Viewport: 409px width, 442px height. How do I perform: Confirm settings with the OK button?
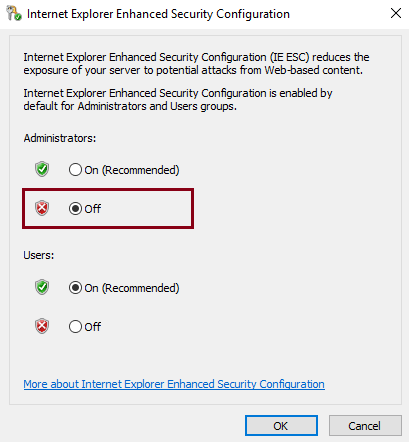point(281,426)
